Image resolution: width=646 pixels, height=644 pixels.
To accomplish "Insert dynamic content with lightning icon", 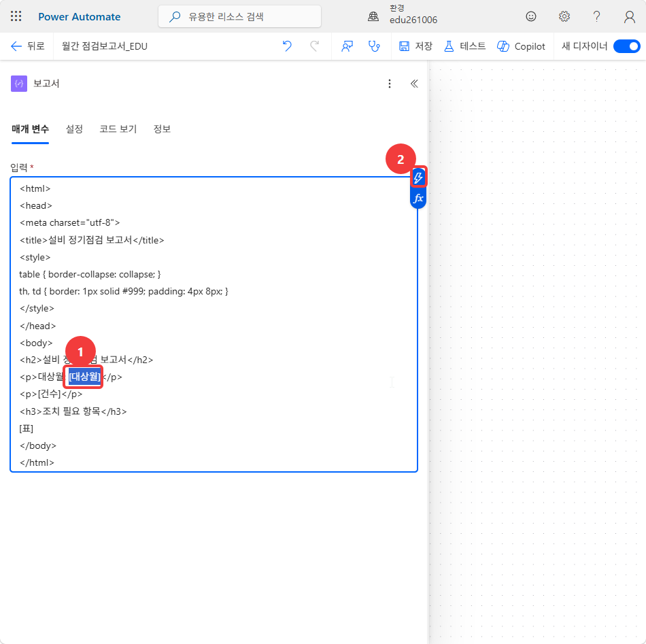I will pos(418,177).
